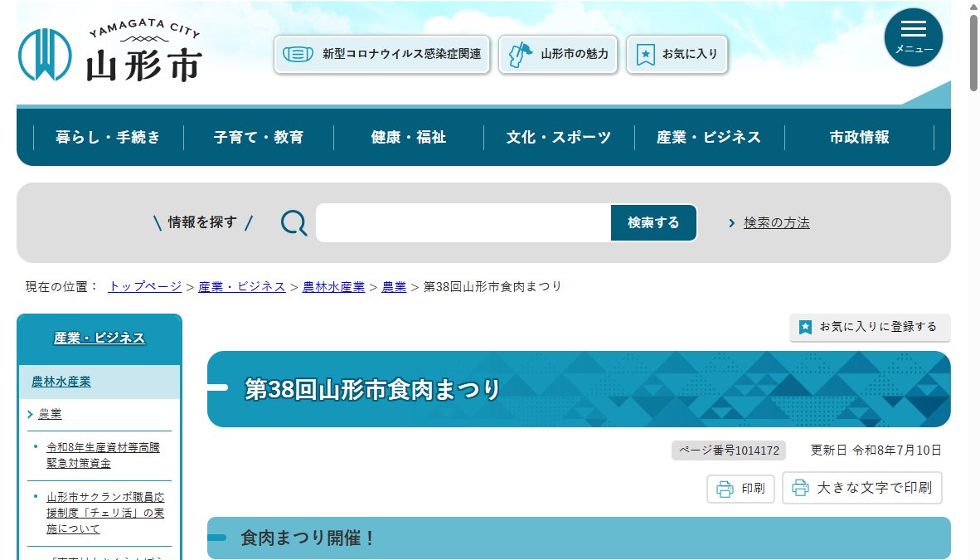Click the 山形市の魅力 map icon

(x=519, y=55)
